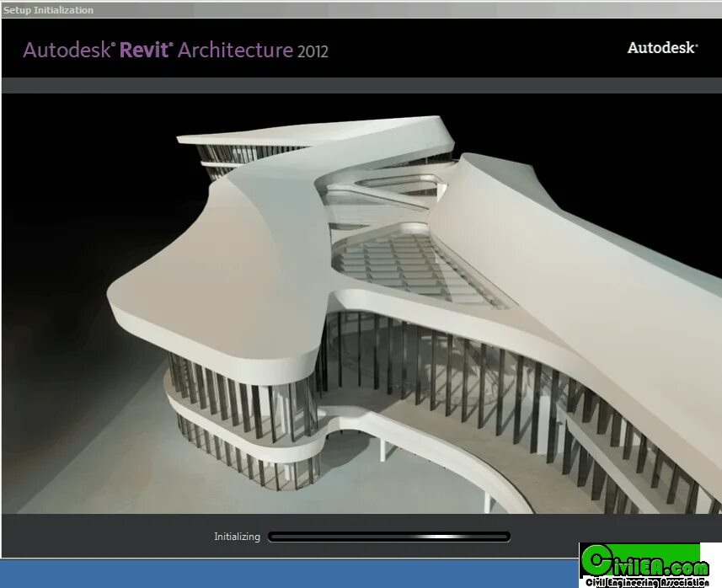Click the Autodesk logo in the header
Viewport: 722px width, 588px height.
[x=662, y=47]
